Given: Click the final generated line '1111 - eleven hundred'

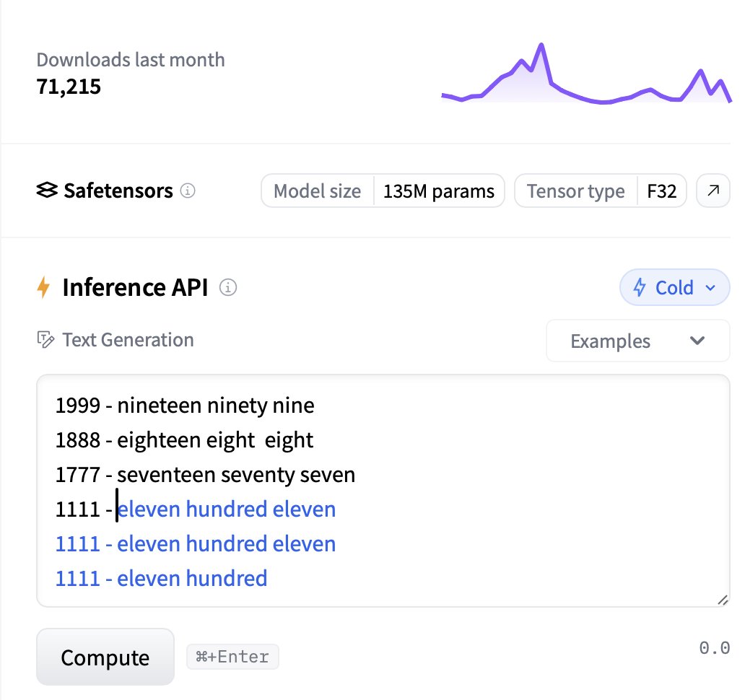Looking at the screenshot, I should point(162,579).
